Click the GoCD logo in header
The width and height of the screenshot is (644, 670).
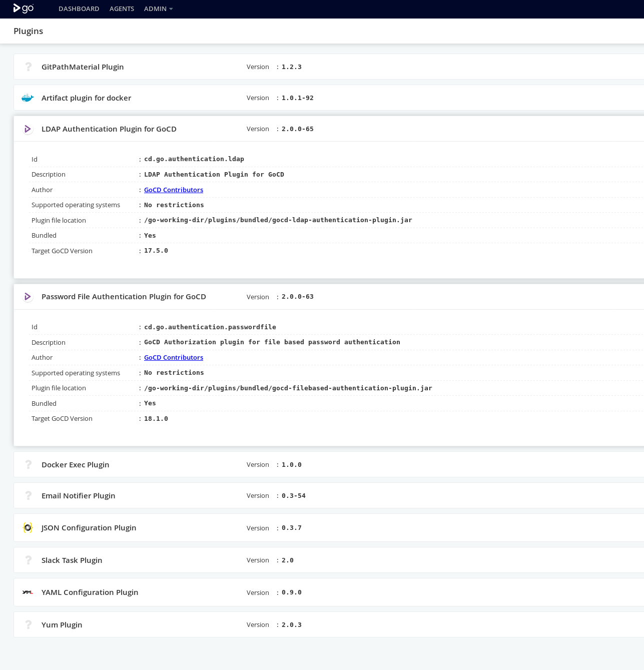pos(23,9)
